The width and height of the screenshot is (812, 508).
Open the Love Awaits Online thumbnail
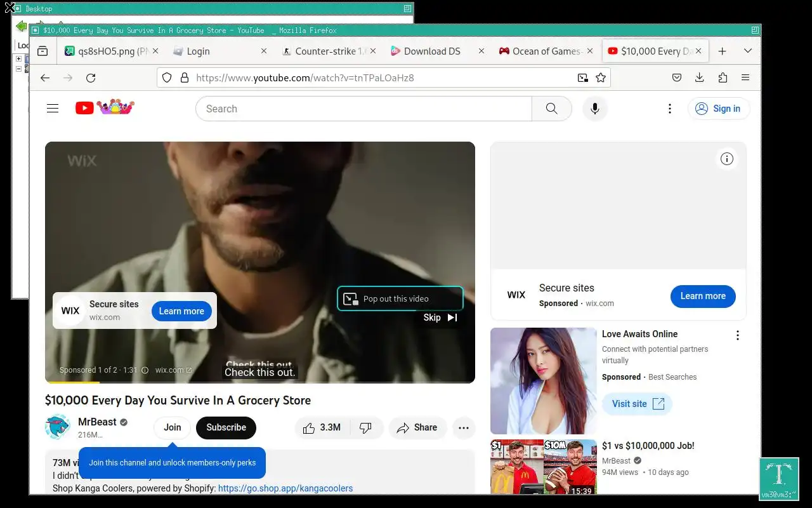(x=544, y=380)
